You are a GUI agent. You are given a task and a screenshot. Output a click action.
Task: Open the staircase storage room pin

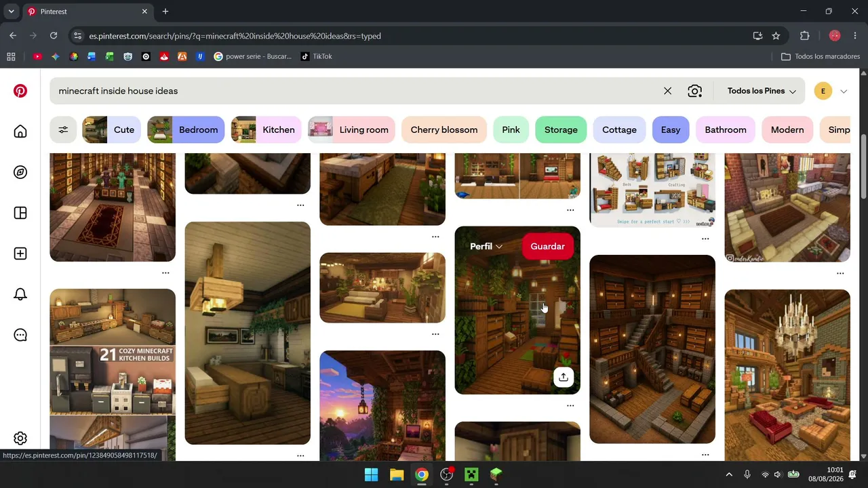[652, 349]
